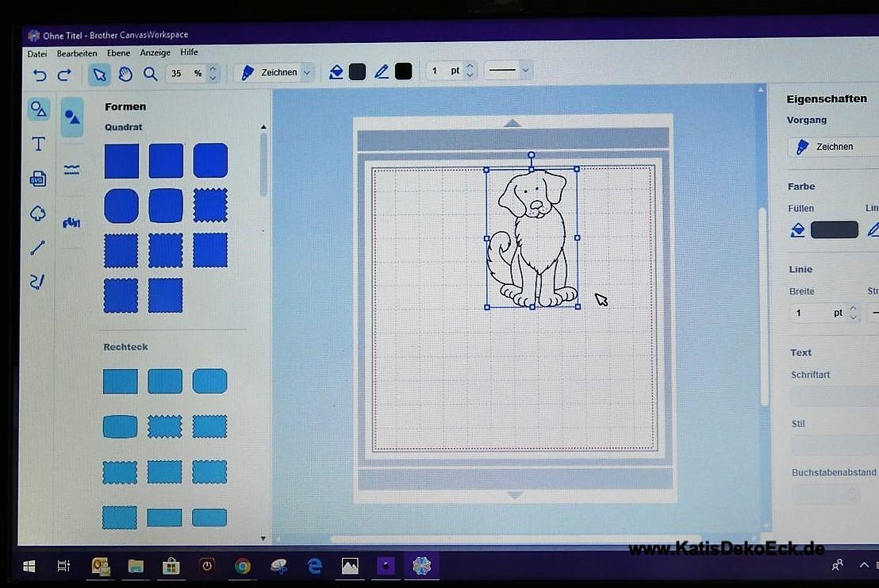Click the toolbar fill color swatch

[357, 71]
